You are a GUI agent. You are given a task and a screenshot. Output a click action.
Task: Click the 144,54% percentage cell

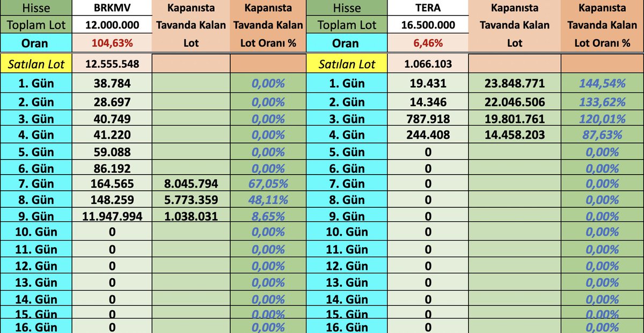pos(602,83)
